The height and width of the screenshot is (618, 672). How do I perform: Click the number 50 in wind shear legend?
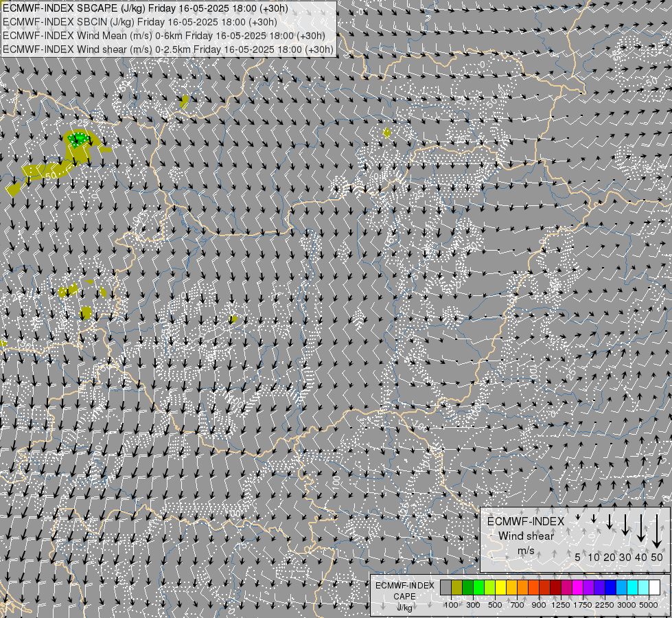657,557
